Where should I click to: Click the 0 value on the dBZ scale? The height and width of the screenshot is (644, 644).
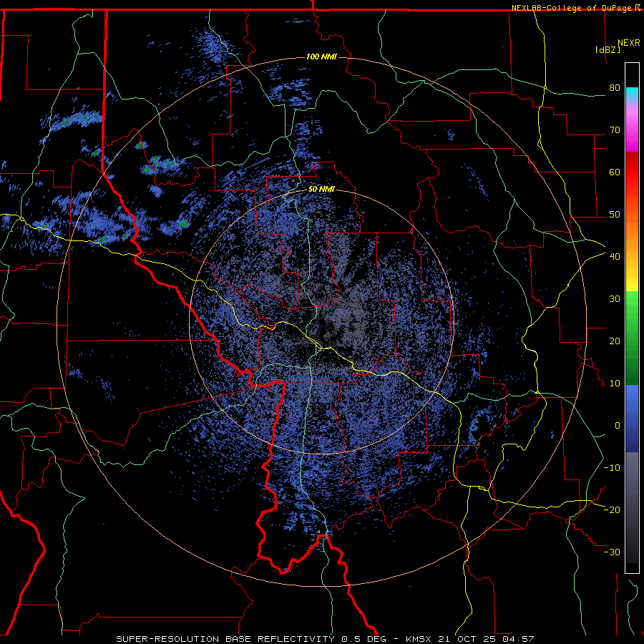coord(618,426)
